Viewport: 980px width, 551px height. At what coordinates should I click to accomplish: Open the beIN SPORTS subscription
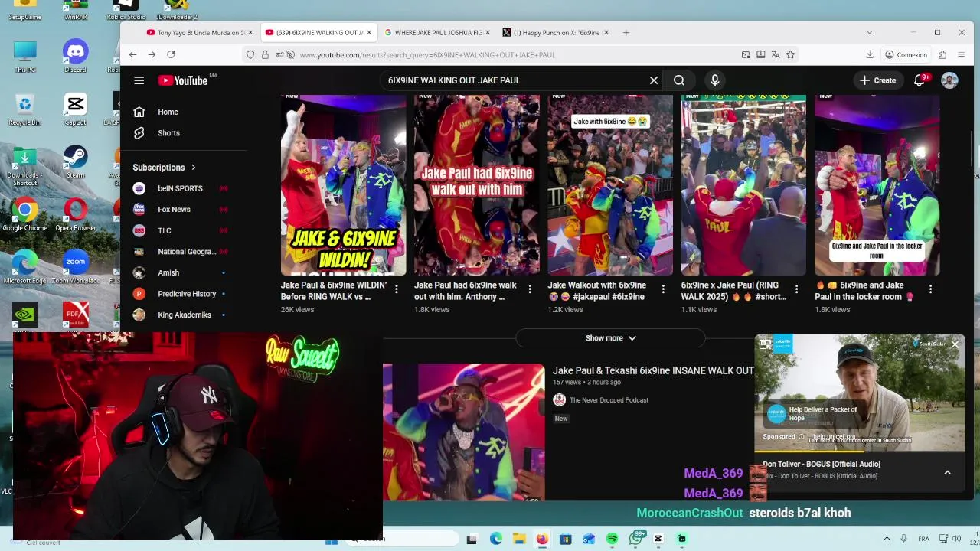tap(180, 188)
